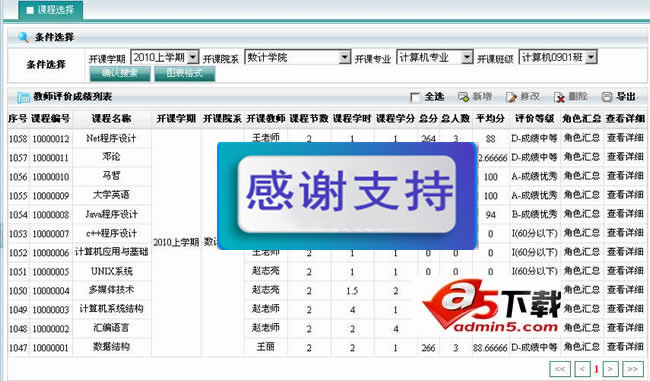Expand the 开课院系 dropdown showing 数计学院
650x381 pixels.
298,57
